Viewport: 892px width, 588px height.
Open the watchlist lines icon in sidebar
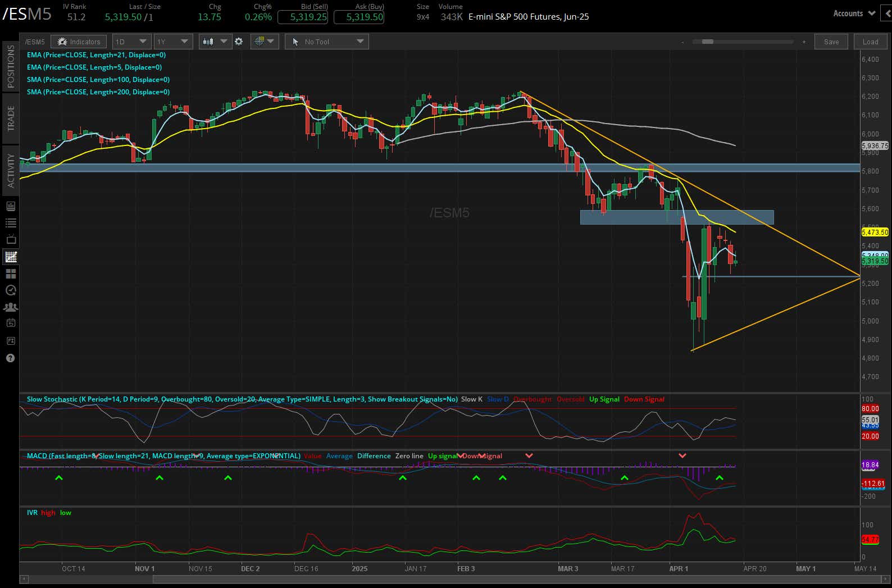pyautogui.click(x=10, y=223)
